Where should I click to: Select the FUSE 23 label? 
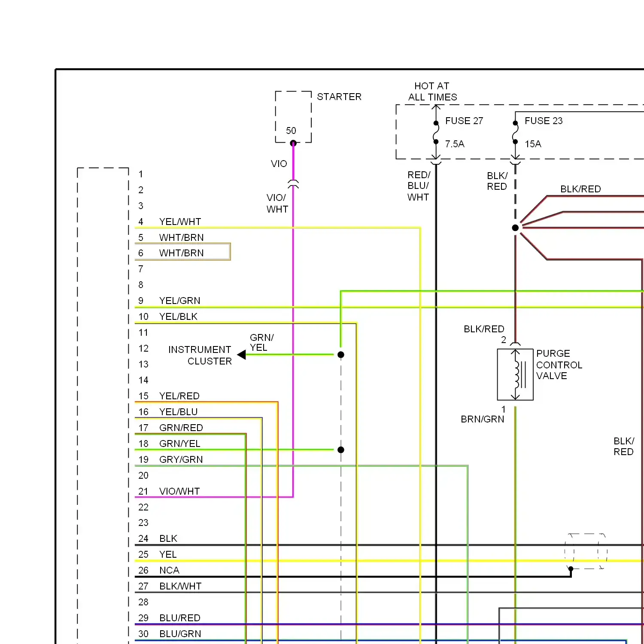coord(544,121)
